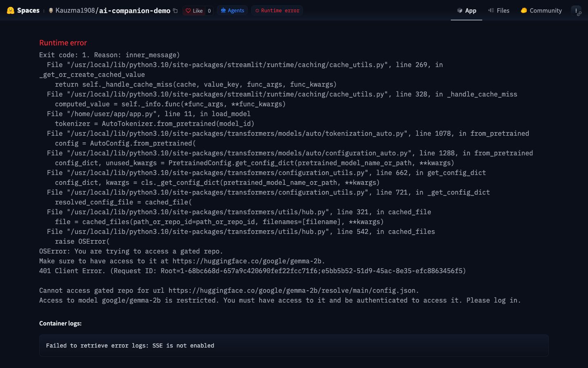Switch to the App tab

point(466,11)
